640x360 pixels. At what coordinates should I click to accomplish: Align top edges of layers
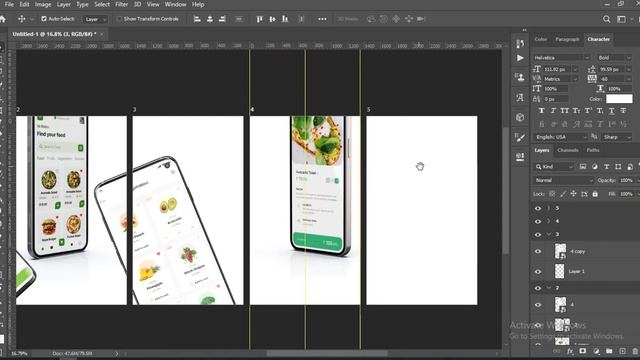[x=260, y=19]
